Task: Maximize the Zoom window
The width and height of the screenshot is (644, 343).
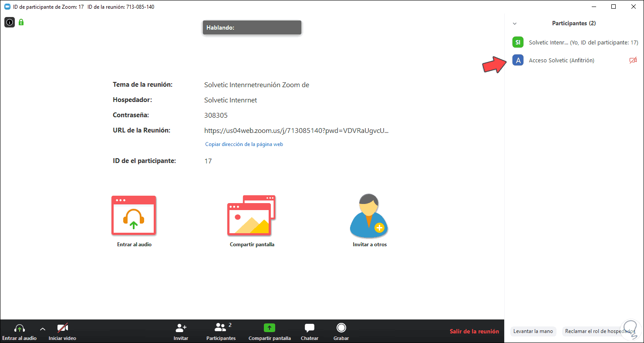Action: [614, 7]
